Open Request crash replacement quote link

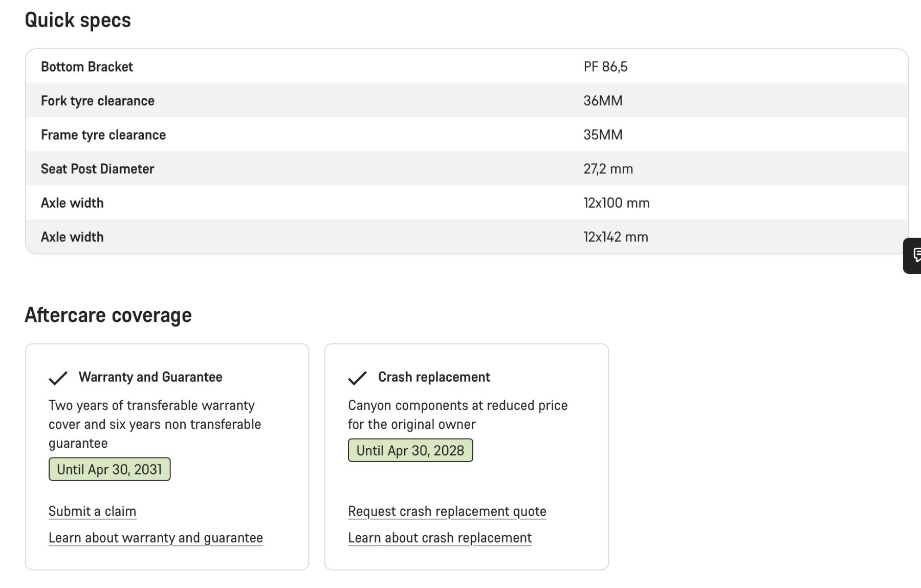[x=447, y=511]
